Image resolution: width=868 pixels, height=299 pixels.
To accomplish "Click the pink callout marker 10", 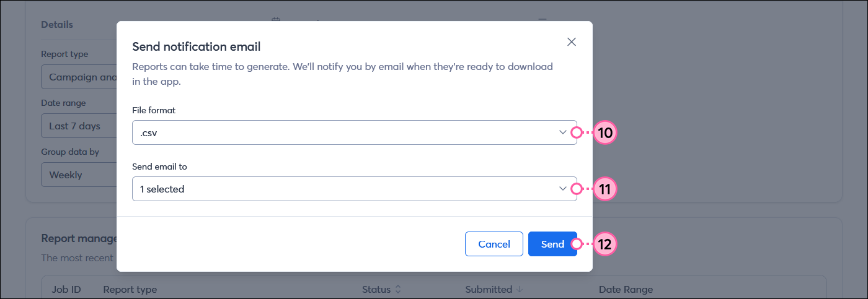I will (604, 132).
